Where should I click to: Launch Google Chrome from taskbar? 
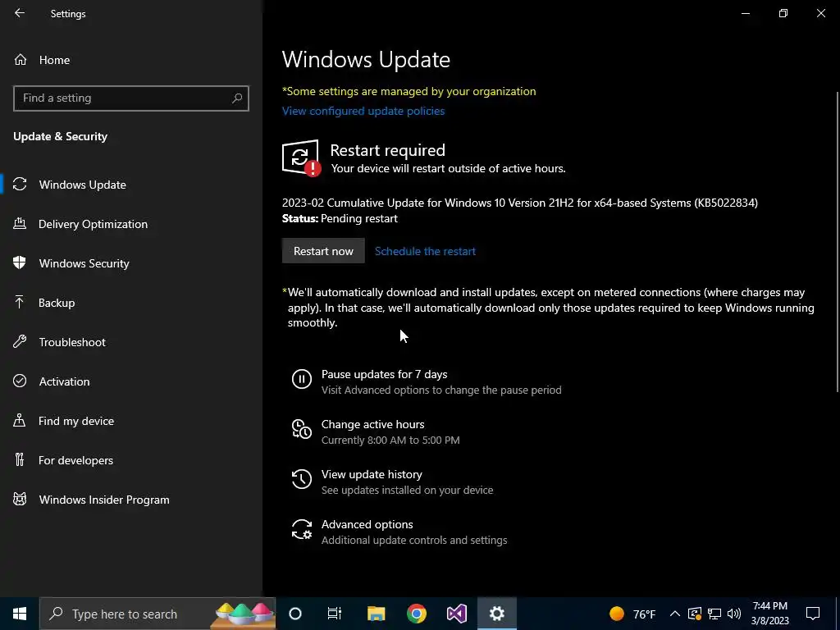click(x=416, y=614)
